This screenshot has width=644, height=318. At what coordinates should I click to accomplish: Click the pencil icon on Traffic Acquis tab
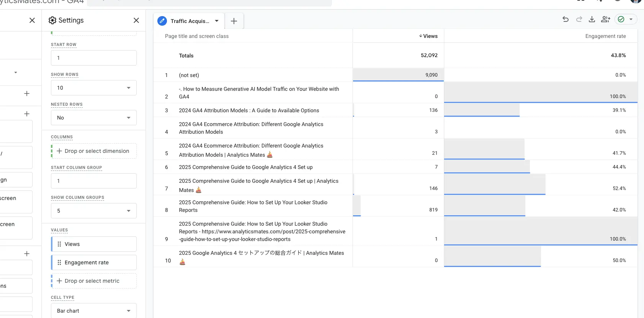click(x=162, y=21)
